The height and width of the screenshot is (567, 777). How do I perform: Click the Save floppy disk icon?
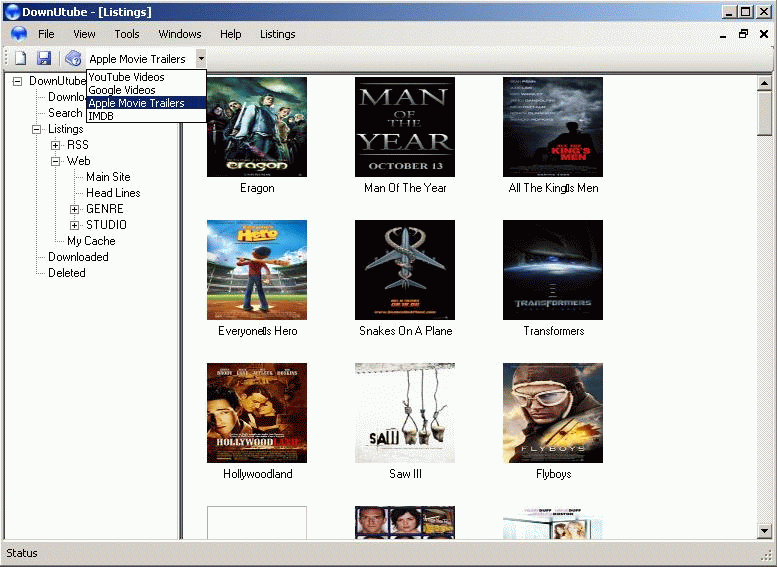coord(44,58)
